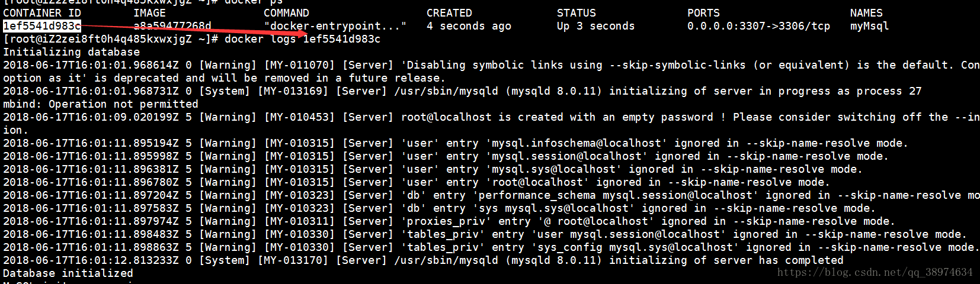Click the STATUS column header
The width and height of the screenshot is (980, 284).
(576, 13)
